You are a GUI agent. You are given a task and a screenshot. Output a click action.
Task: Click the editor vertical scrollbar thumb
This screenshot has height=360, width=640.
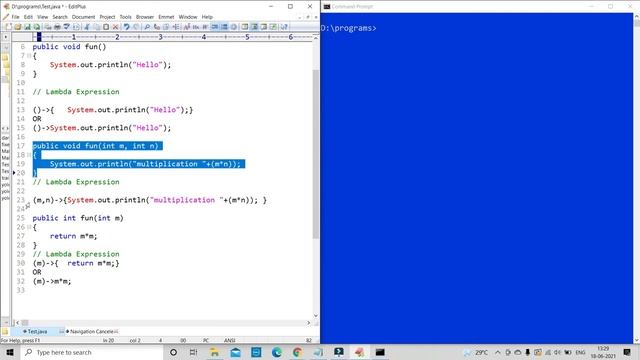pos(316,154)
